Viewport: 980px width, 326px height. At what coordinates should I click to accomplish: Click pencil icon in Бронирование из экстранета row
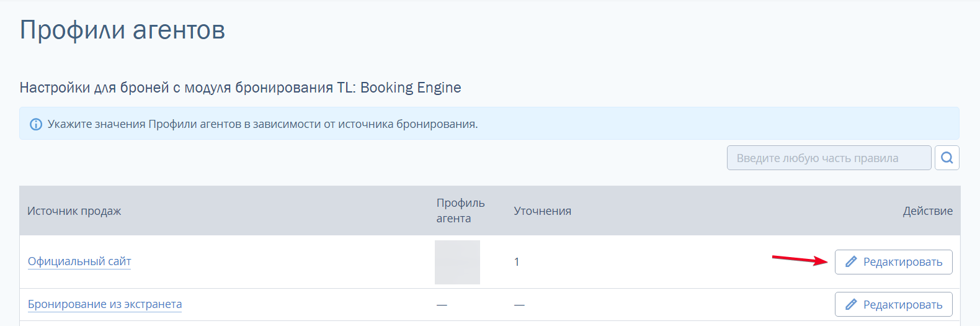[851, 304]
